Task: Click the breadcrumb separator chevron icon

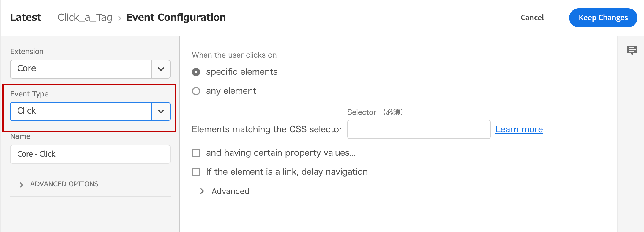Action: [119, 19]
